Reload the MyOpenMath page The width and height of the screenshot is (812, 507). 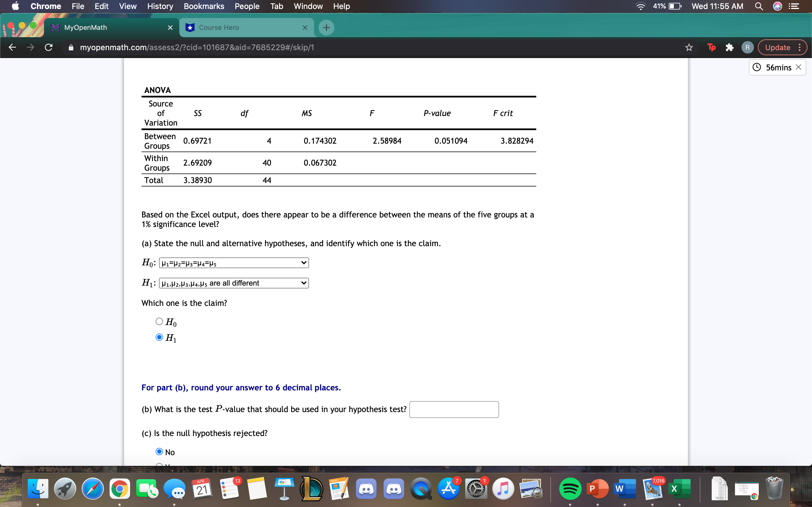click(48, 47)
